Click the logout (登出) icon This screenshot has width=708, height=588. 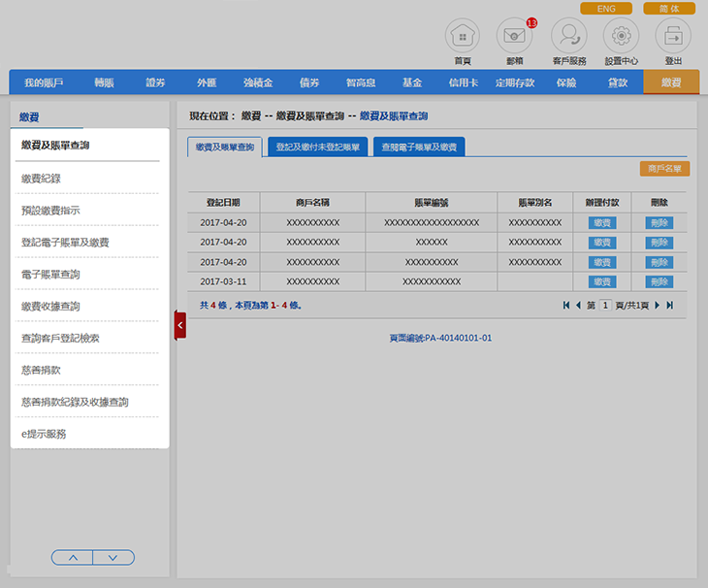point(673,36)
